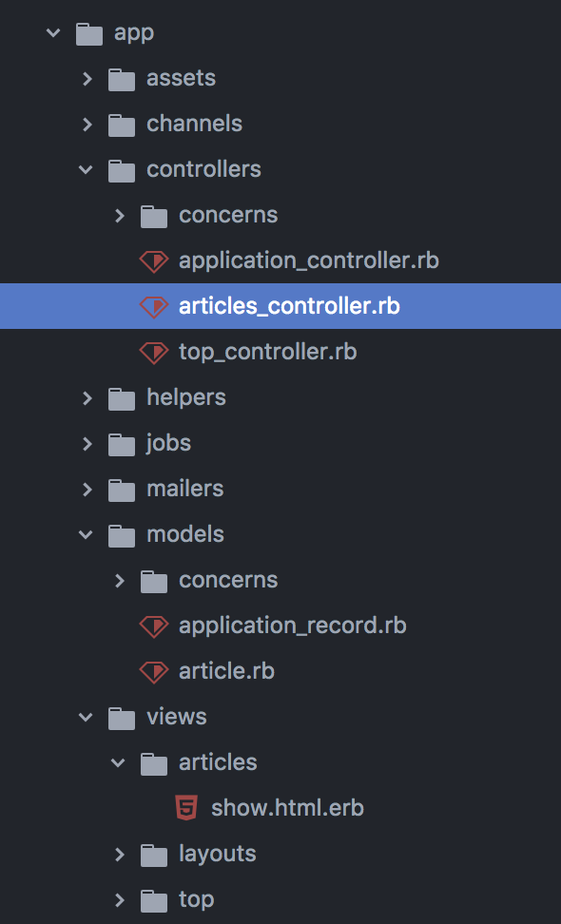Expand the top folder under views
The image size is (561, 924).
tap(119, 899)
